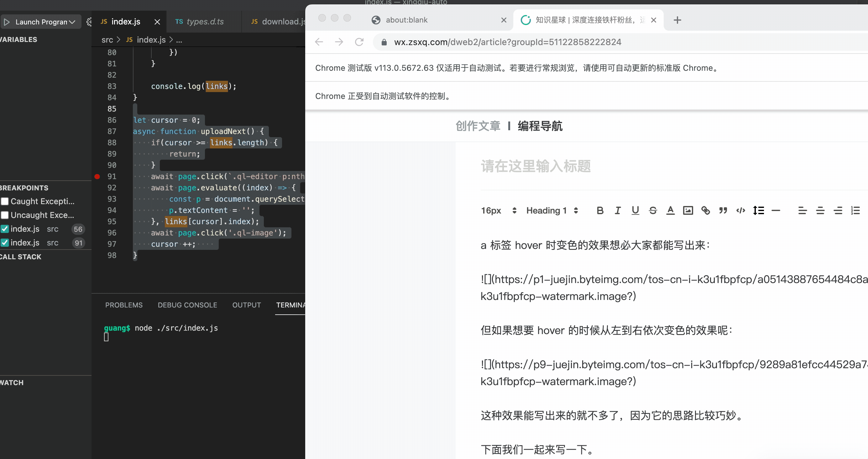Align text to the left
This screenshot has height=459, width=868.
tap(802, 210)
